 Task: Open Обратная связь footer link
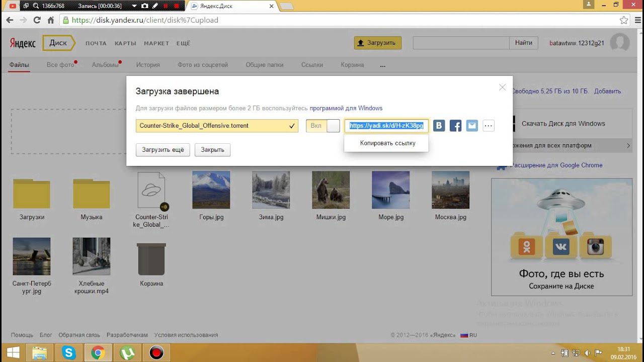coord(79,335)
